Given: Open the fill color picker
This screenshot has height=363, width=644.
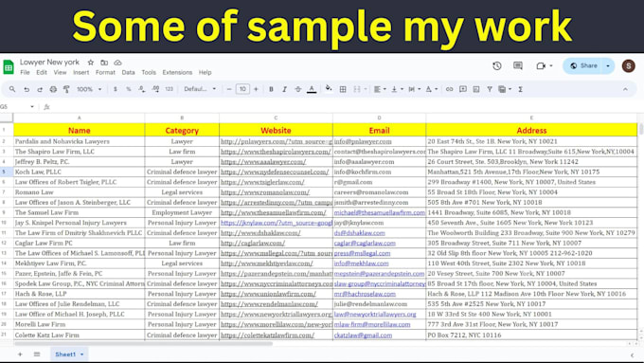Looking at the screenshot, I should pos(329,89).
